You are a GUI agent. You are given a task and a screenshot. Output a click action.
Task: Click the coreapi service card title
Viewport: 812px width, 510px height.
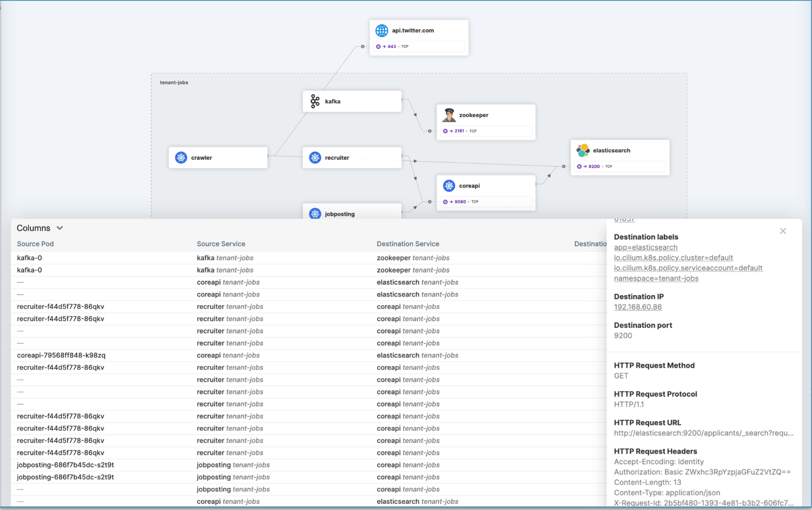[x=469, y=186]
